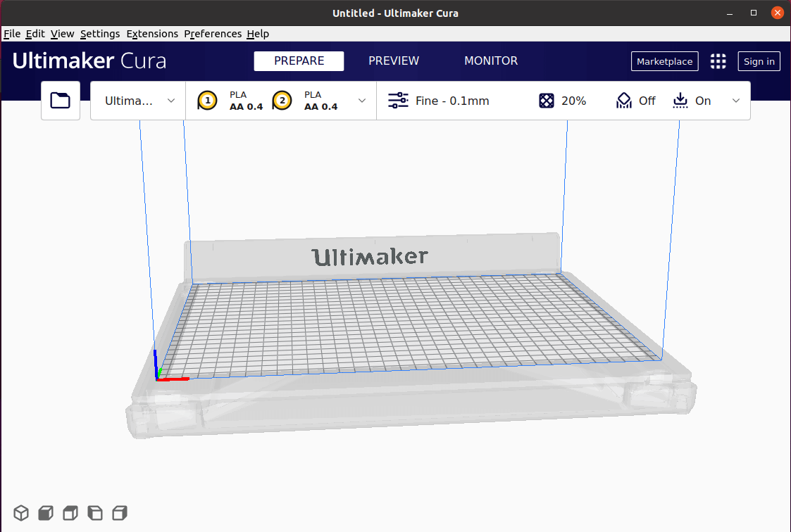Click extruder 2 circle icon

click(x=282, y=100)
